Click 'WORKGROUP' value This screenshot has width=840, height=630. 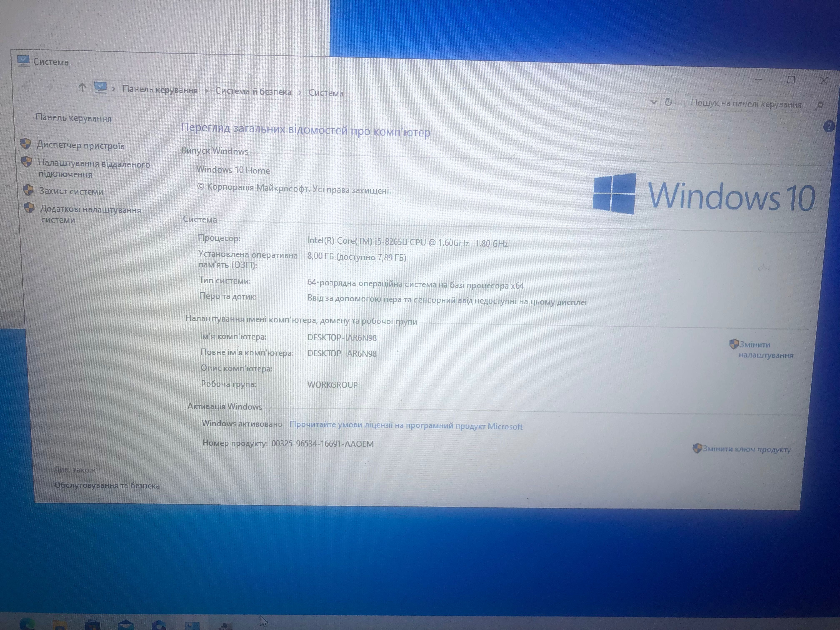[332, 385]
